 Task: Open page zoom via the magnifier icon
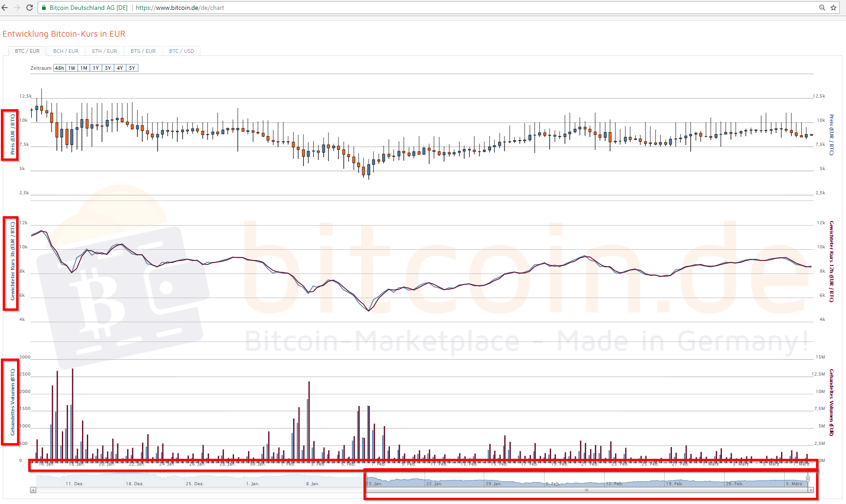pyautogui.click(x=822, y=8)
